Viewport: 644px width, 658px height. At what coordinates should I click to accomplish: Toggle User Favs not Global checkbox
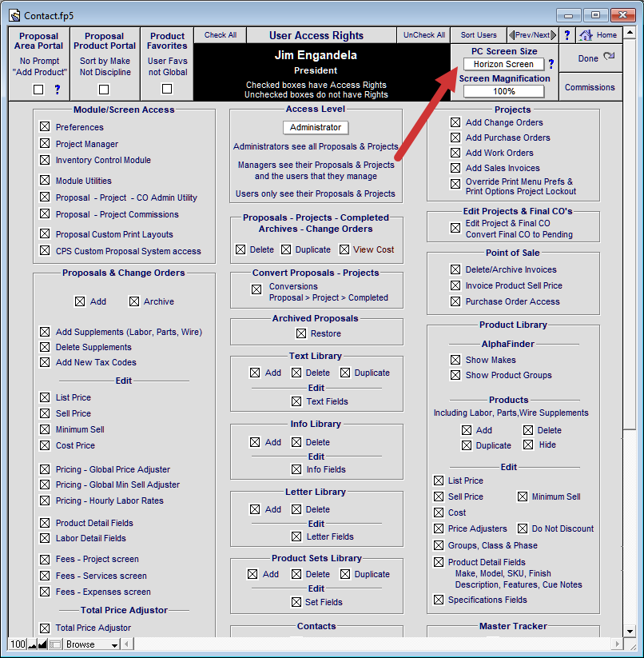click(167, 89)
